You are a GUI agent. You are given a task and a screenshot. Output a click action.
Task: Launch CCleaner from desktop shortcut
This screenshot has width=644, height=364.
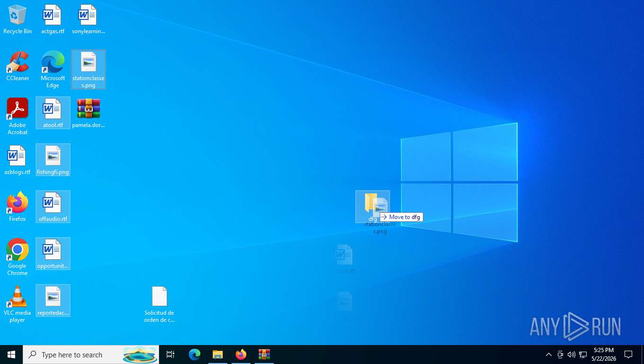click(x=18, y=66)
